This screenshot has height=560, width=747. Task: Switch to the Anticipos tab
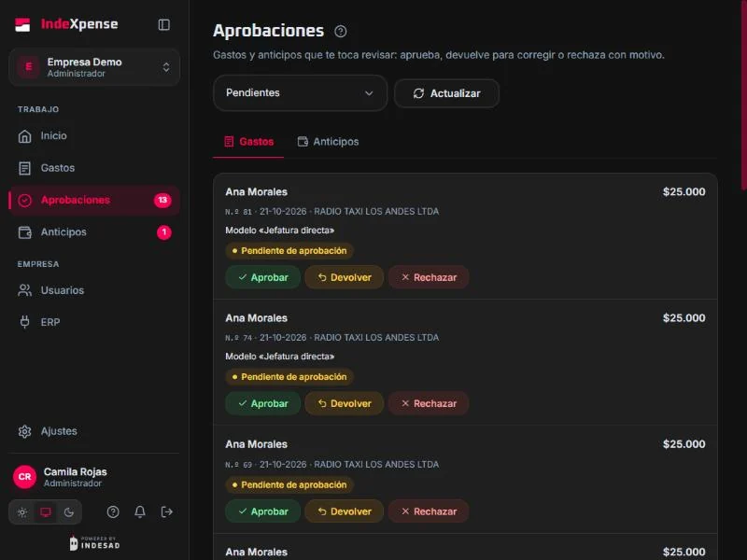click(329, 142)
